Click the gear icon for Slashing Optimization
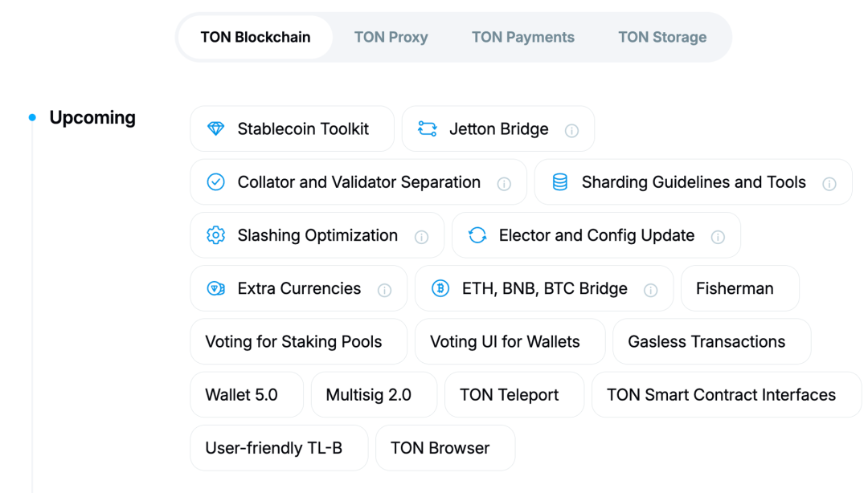Screen dimensions: 868x493 point(215,235)
